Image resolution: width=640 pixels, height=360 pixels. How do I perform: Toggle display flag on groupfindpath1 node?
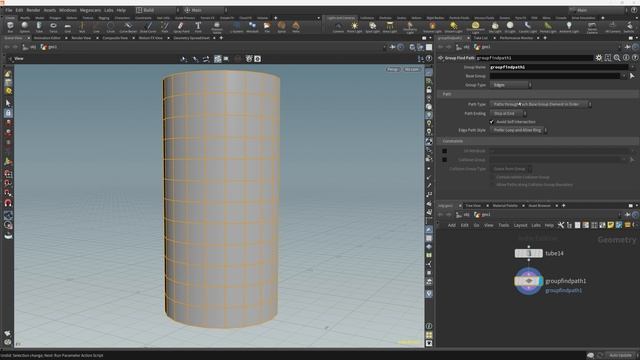pos(541,281)
